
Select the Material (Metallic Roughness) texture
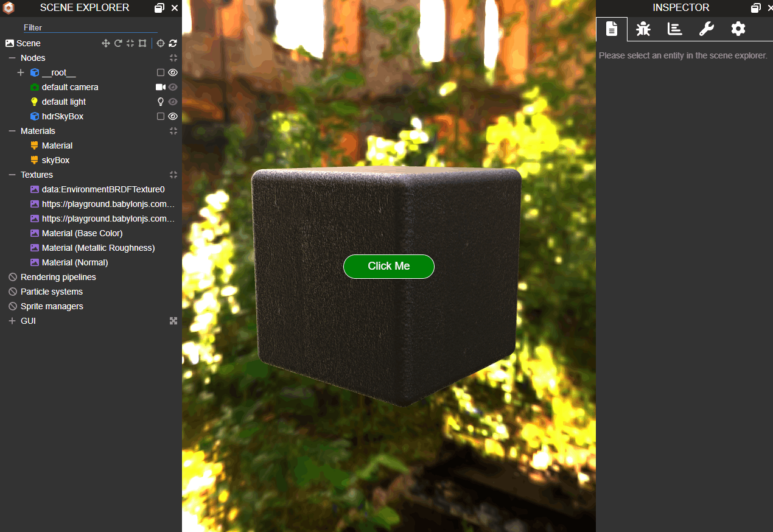[99, 248]
